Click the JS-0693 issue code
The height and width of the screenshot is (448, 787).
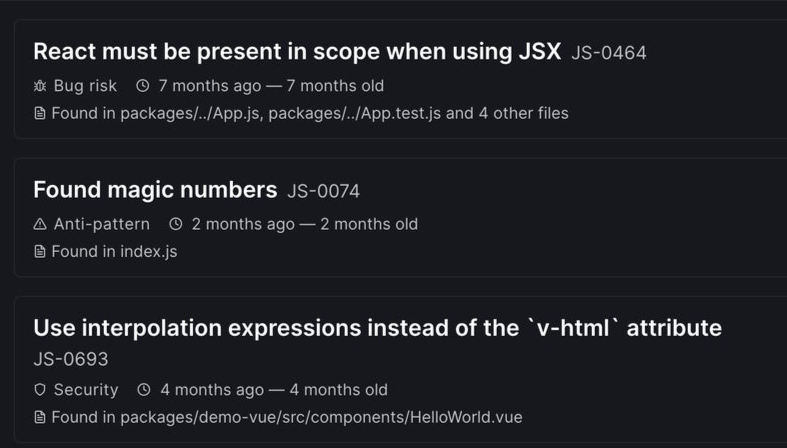coord(70,359)
